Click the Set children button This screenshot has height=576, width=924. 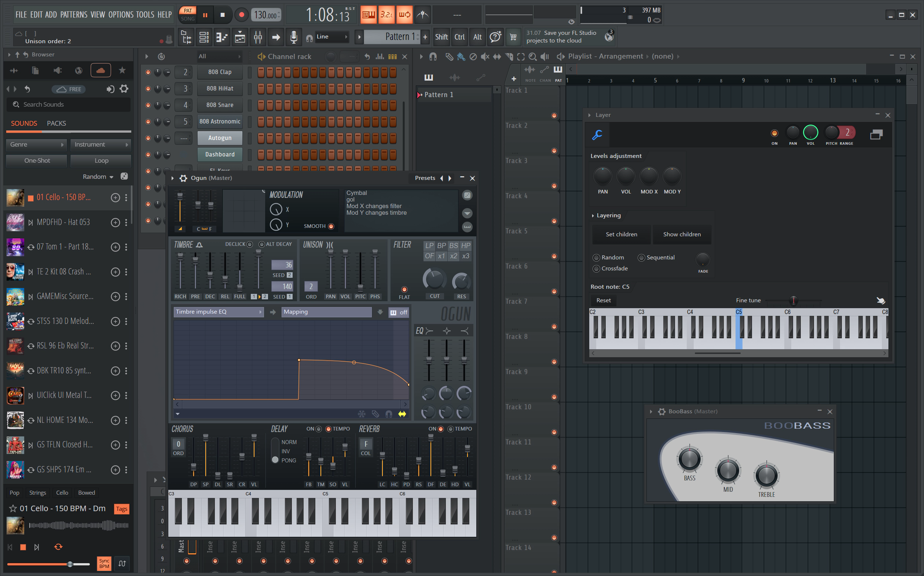(x=621, y=235)
